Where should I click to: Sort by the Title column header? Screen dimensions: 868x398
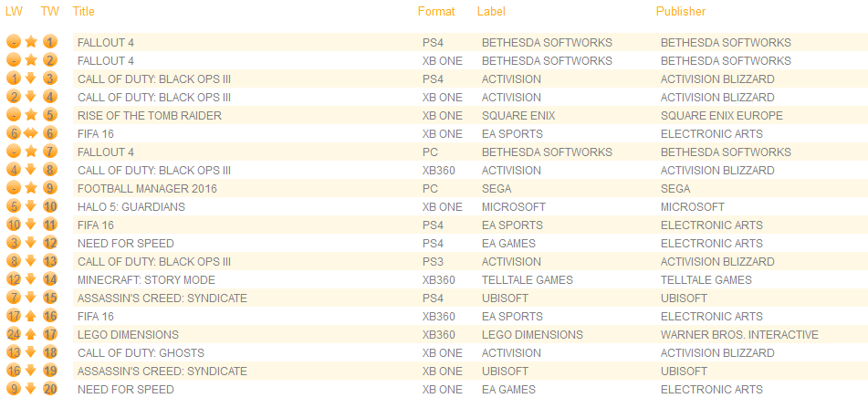coord(83,12)
